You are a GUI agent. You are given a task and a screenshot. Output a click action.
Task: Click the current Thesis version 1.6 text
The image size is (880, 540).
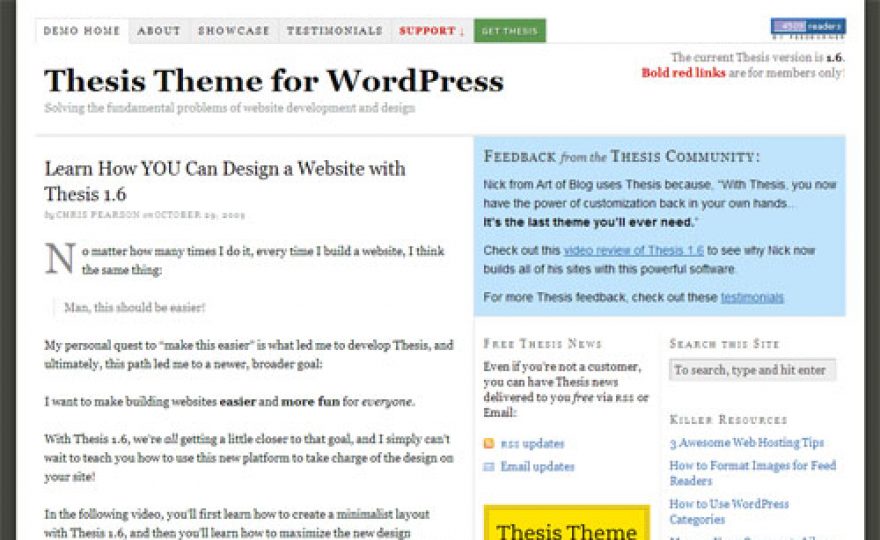[758, 57]
